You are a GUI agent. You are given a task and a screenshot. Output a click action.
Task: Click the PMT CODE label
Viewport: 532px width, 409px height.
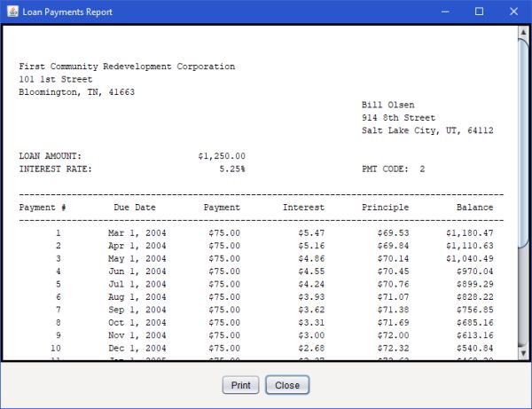tap(385, 169)
